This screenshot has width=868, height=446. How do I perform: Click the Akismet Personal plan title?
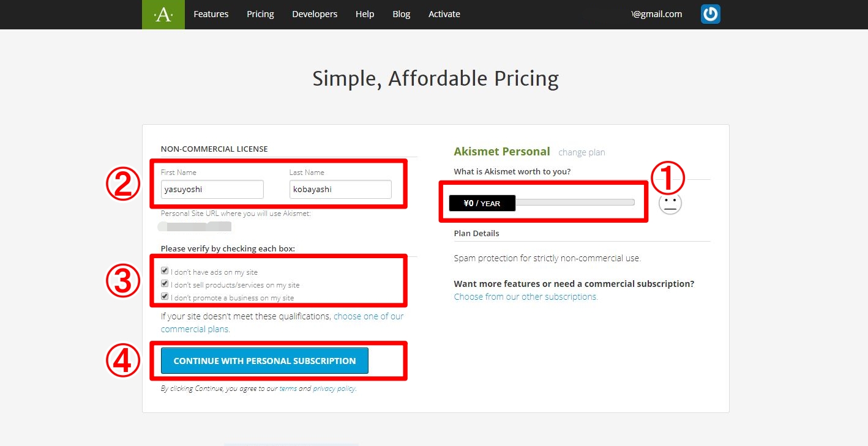(502, 152)
